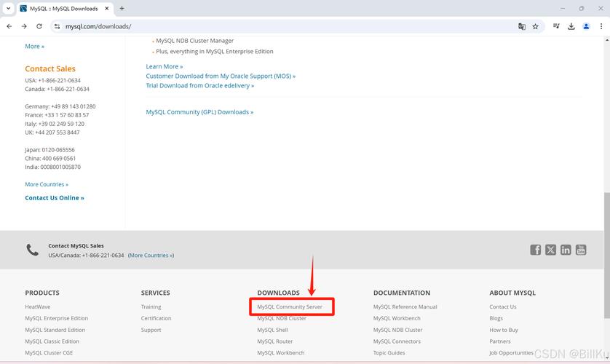Open Blogs link under About MySQL

[x=496, y=318]
